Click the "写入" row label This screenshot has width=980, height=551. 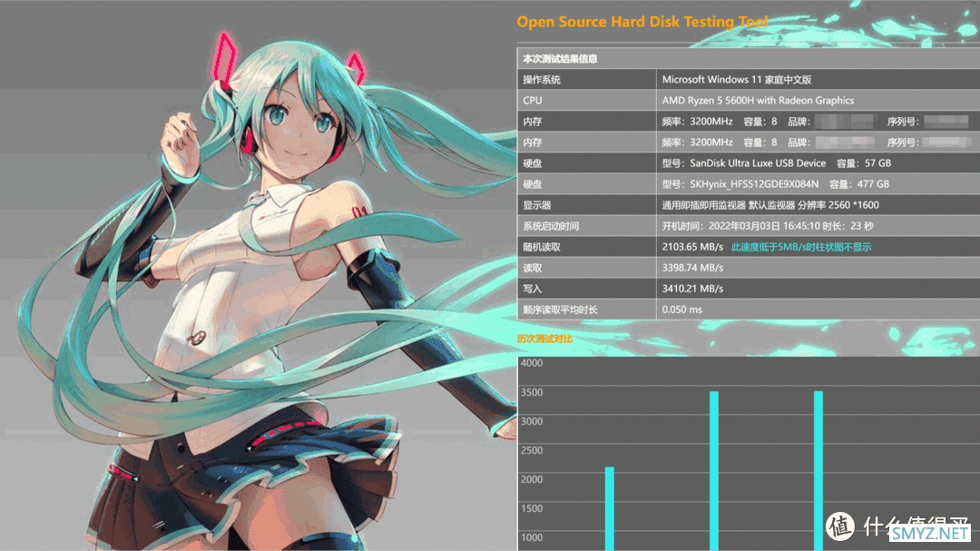tap(533, 289)
